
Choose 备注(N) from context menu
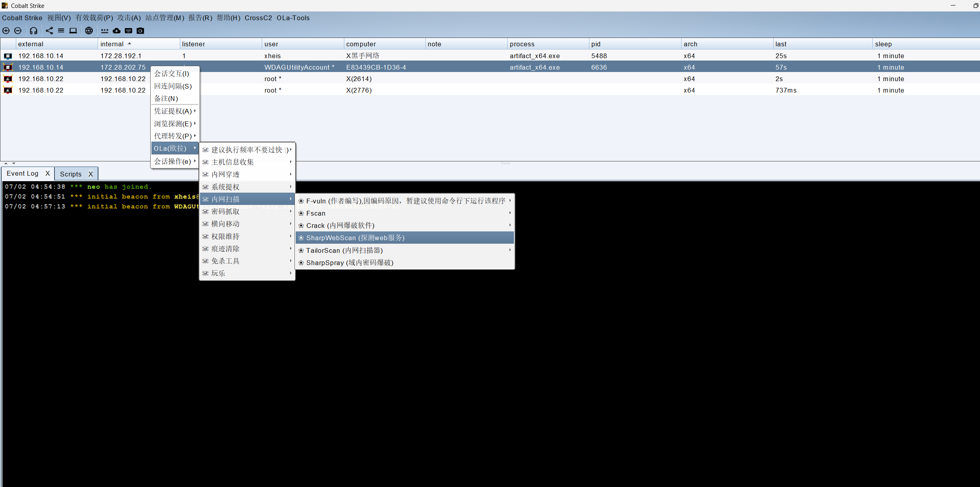pyautogui.click(x=175, y=99)
